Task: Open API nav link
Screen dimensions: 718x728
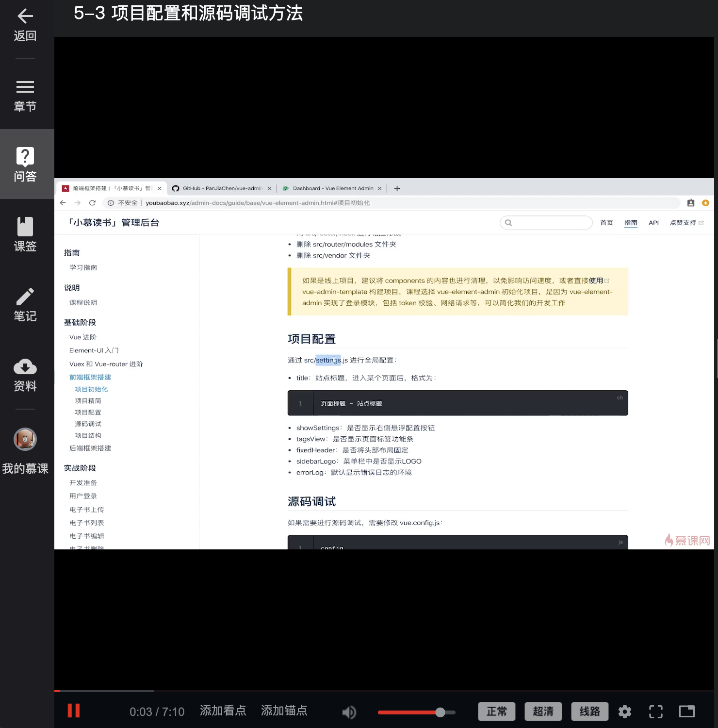Action: [x=653, y=223]
